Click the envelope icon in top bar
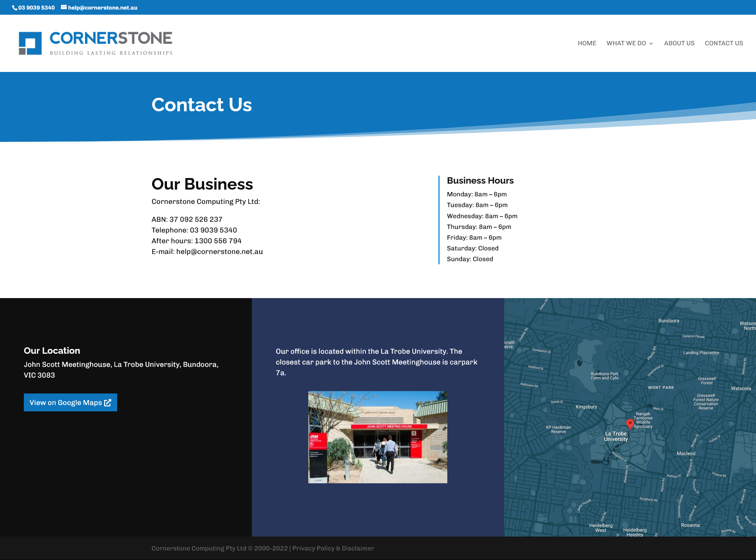 click(x=64, y=7)
